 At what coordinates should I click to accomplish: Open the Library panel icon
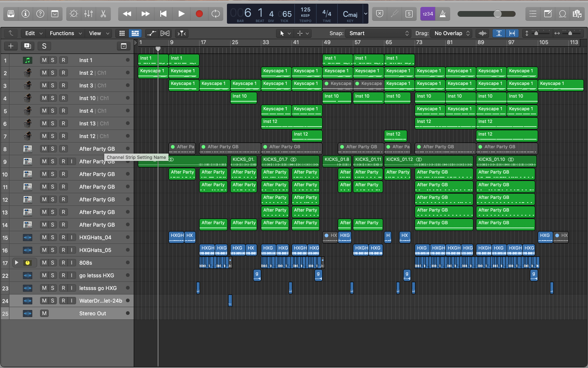11,13
